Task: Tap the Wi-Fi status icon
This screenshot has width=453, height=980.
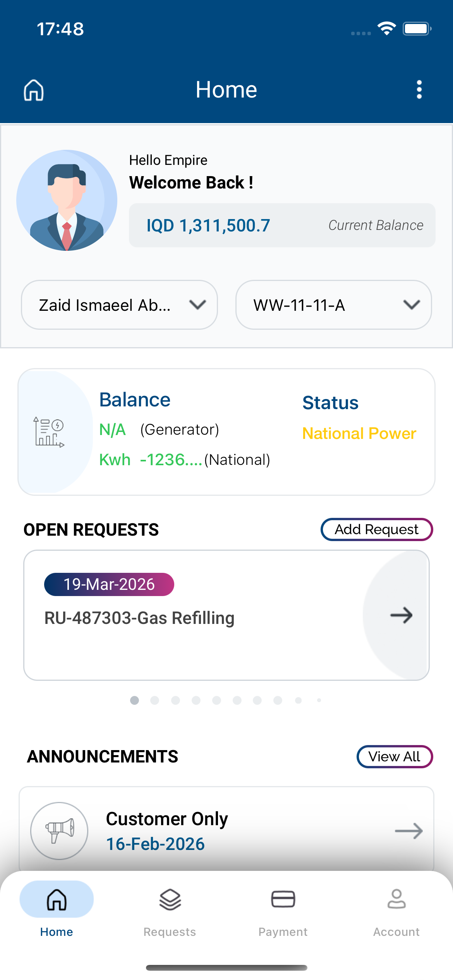Action: [386, 29]
